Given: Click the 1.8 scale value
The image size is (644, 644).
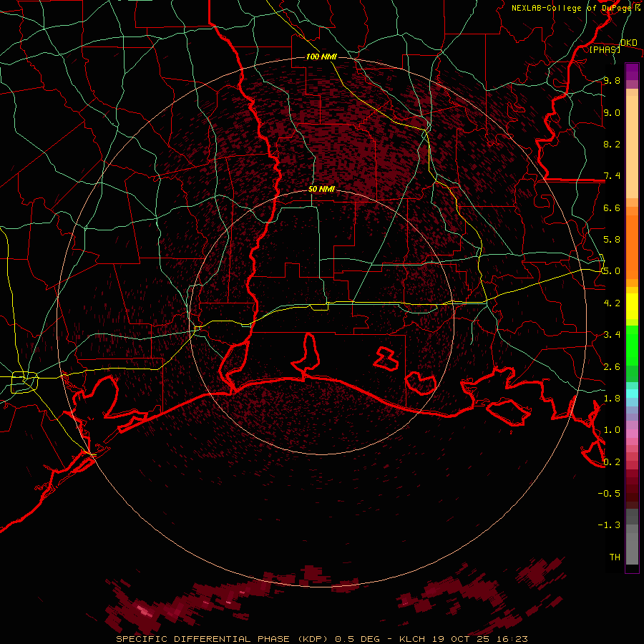Looking at the screenshot, I should click(612, 399).
